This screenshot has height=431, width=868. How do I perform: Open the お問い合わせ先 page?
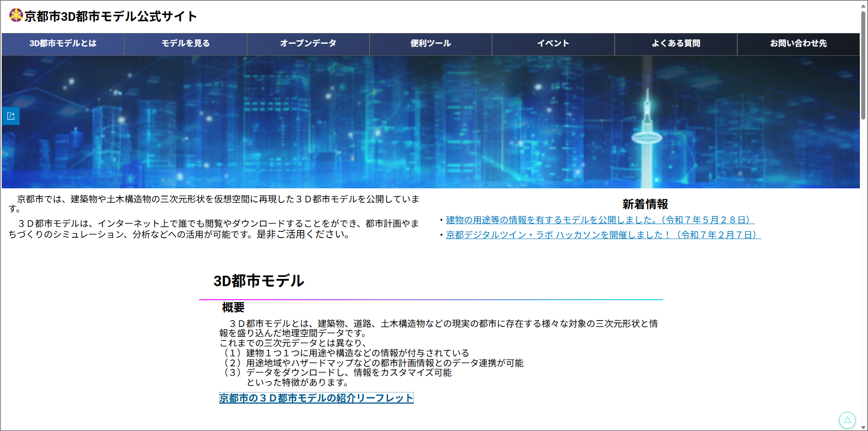[x=798, y=43]
